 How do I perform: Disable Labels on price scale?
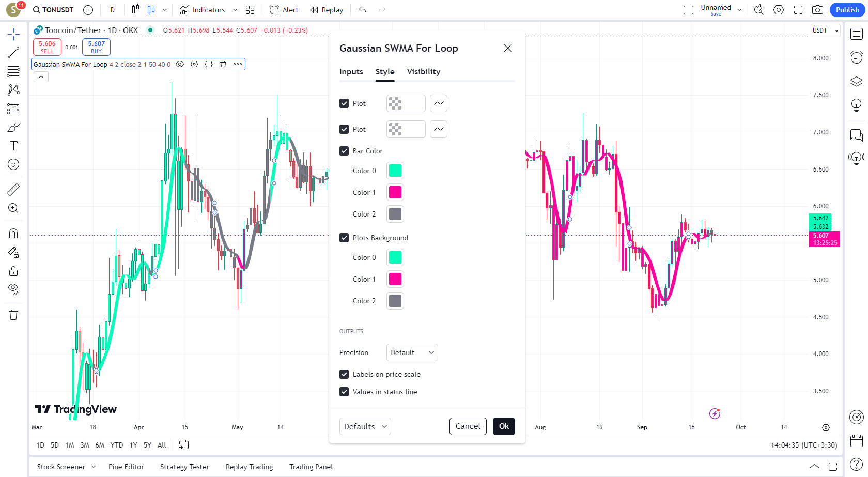344,374
